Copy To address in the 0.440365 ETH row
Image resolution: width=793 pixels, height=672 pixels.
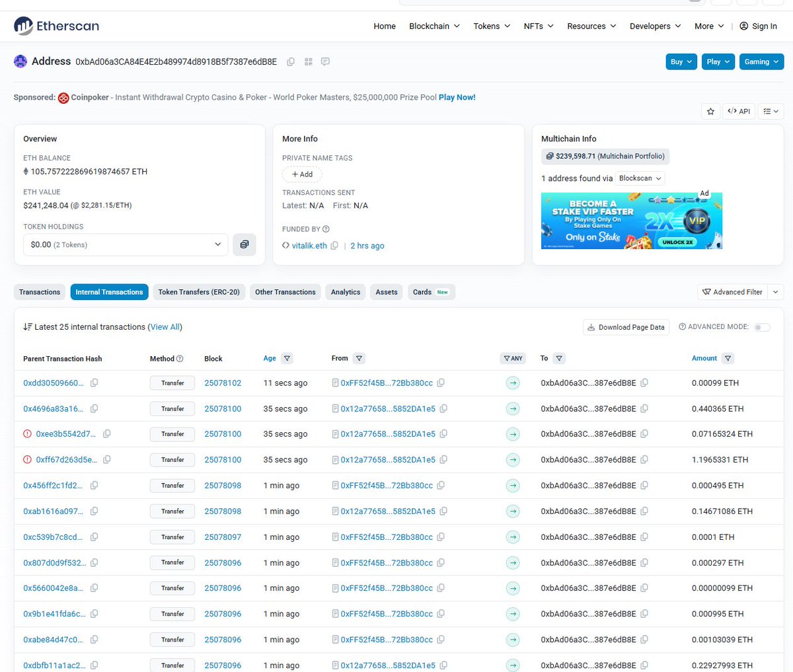(x=644, y=409)
